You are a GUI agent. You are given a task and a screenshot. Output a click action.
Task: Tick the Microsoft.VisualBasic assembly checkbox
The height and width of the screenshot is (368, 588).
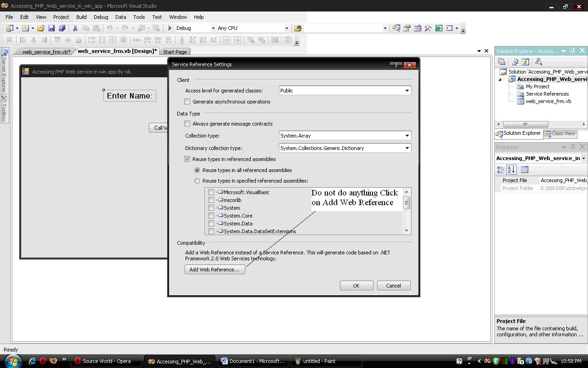[x=211, y=192]
